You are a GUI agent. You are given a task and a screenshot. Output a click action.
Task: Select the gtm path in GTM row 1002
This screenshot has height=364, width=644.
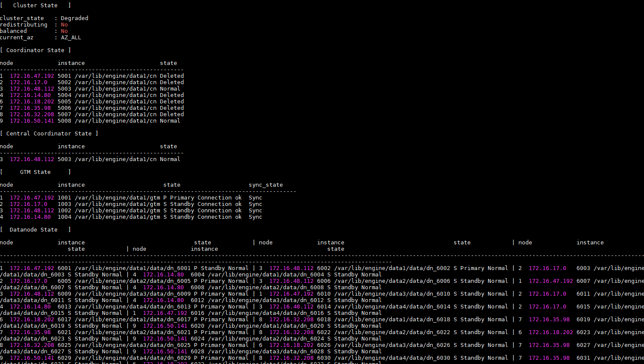[117, 211]
